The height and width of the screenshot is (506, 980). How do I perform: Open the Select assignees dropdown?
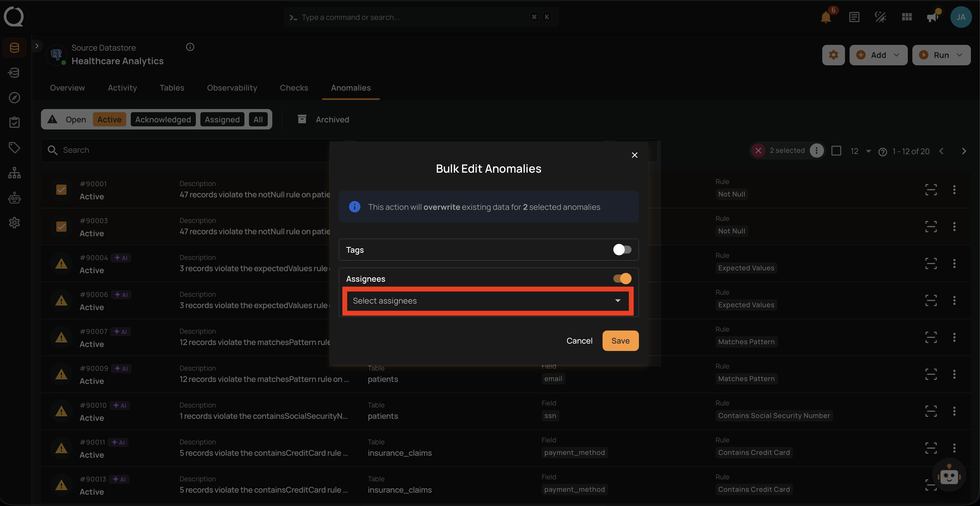click(488, 301)
